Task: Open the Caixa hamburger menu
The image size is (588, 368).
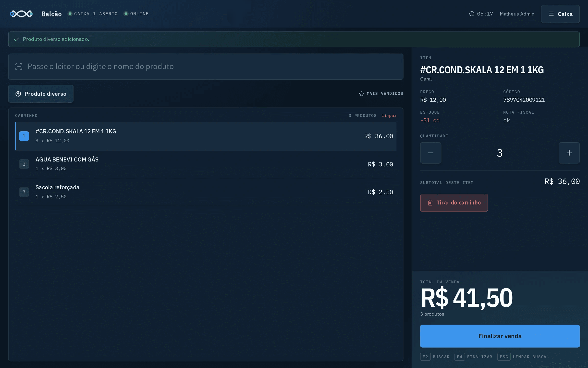Action: click(x=560, y=14)
